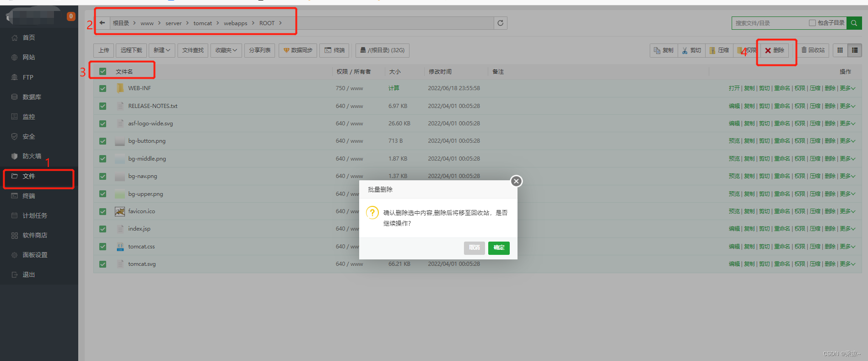This screenshot has height=361, width=868.
Task: Expand 更多 for RELEASE-NOTES.txt row
Action: click(847, 106)
